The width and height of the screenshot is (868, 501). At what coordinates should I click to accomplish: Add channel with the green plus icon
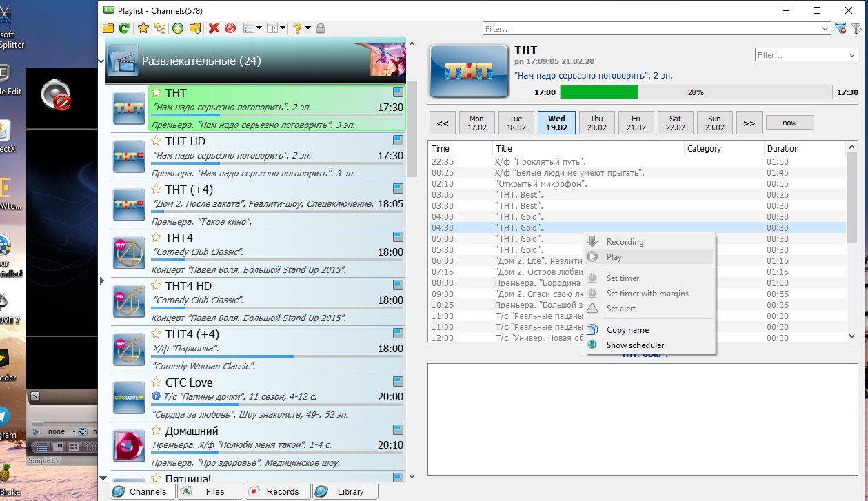point(178,28)
